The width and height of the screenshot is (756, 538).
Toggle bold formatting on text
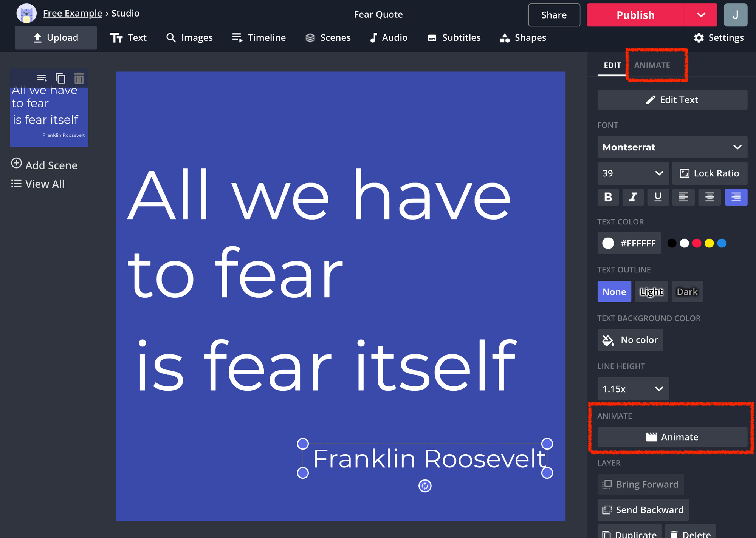click(608, 197)
